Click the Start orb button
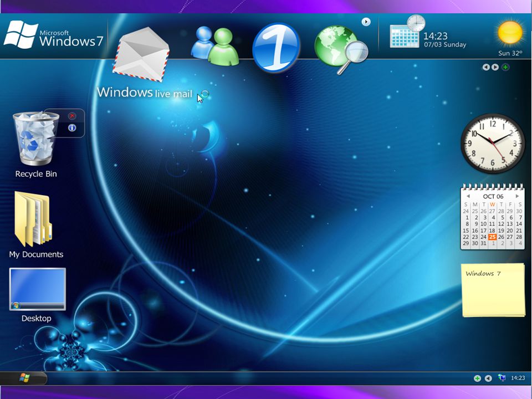The image size is (532, 399). (24, 378)
